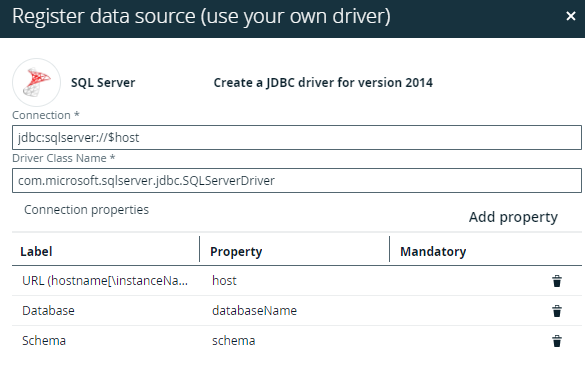585x367 pixels.
Task: Sort by the Property column header
Action: (x=236, y=251)
